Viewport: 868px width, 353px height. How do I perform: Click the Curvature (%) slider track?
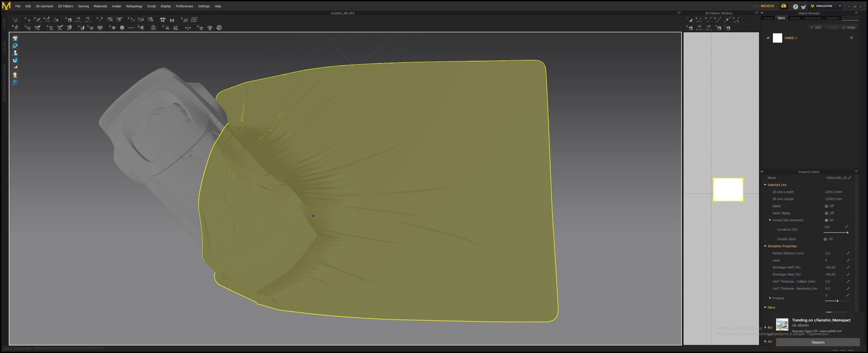click(835, 233)
